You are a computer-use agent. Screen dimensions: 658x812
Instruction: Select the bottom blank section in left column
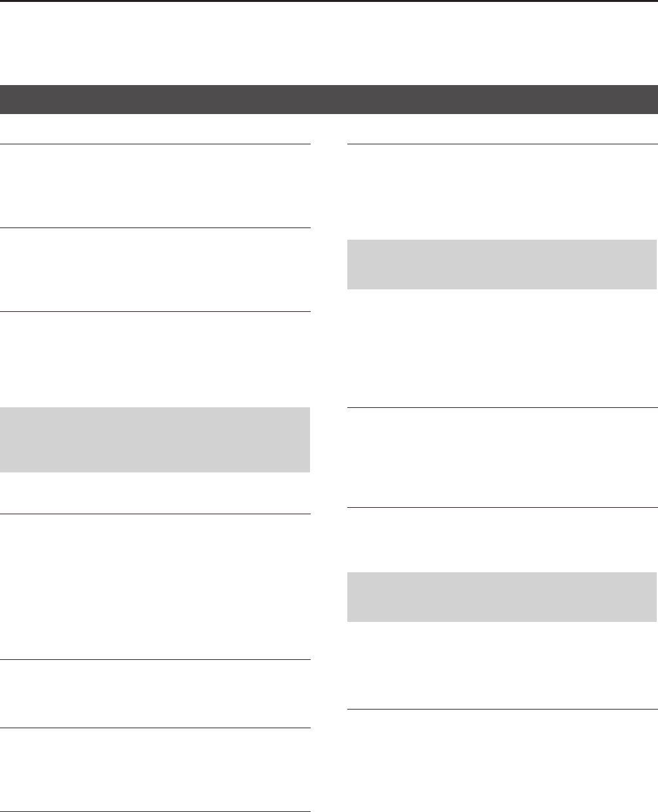tap(155, 769)
